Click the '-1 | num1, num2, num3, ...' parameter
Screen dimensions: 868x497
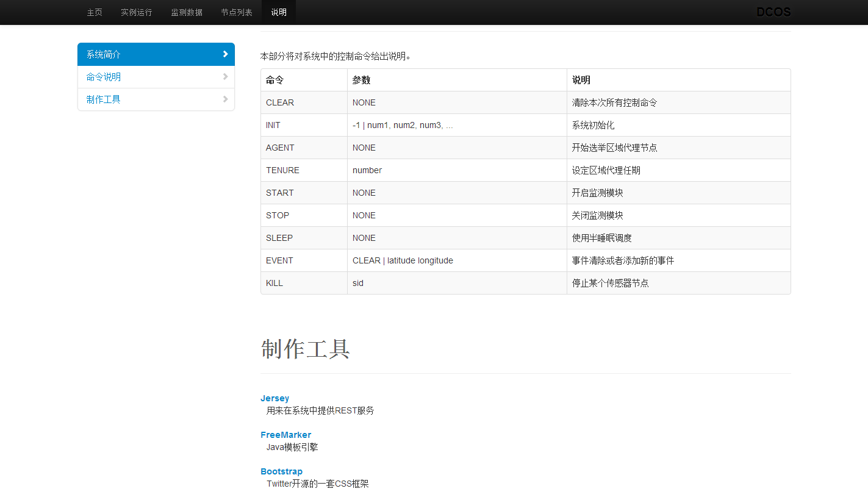click(x=457, y=125)
